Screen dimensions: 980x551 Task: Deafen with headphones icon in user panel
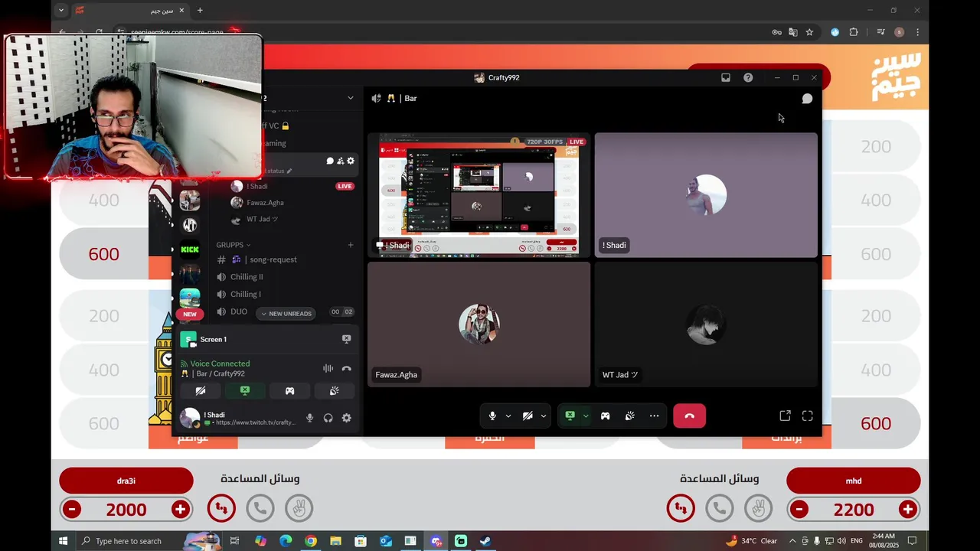tap(328, 418)
